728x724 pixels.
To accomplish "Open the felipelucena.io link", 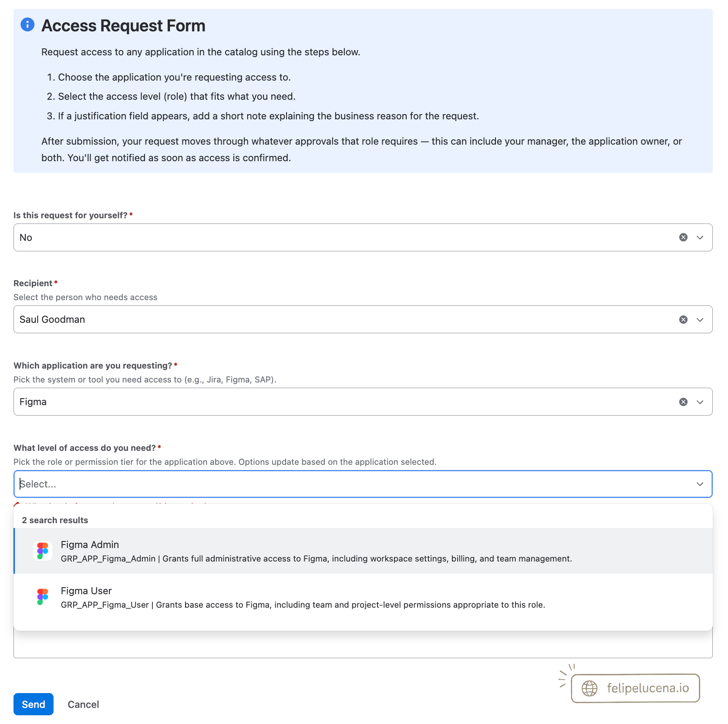I will [635, 688].
